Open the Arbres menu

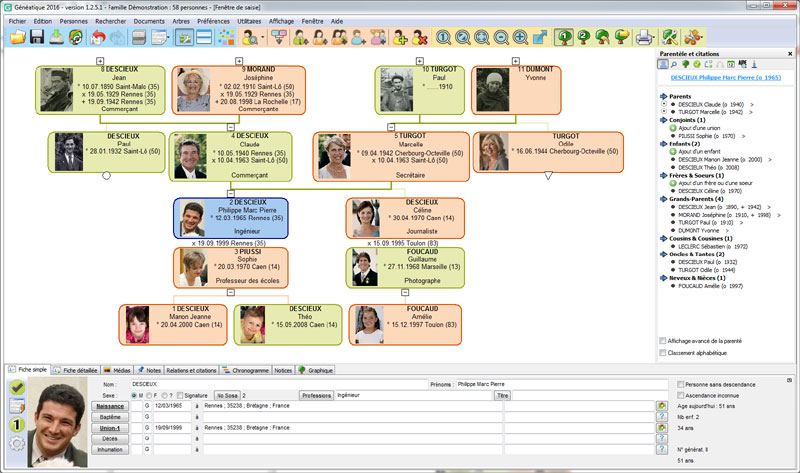coord(181,21)
